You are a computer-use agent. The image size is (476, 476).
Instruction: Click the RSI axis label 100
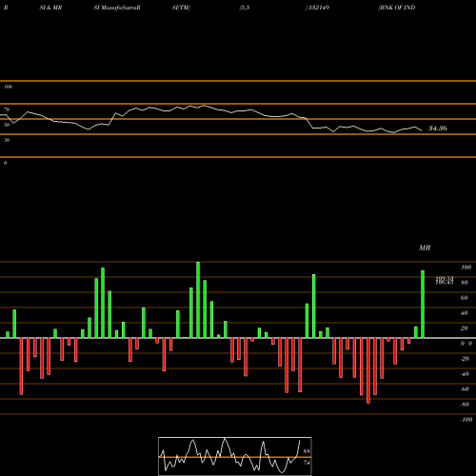click(x=8, y=87)
